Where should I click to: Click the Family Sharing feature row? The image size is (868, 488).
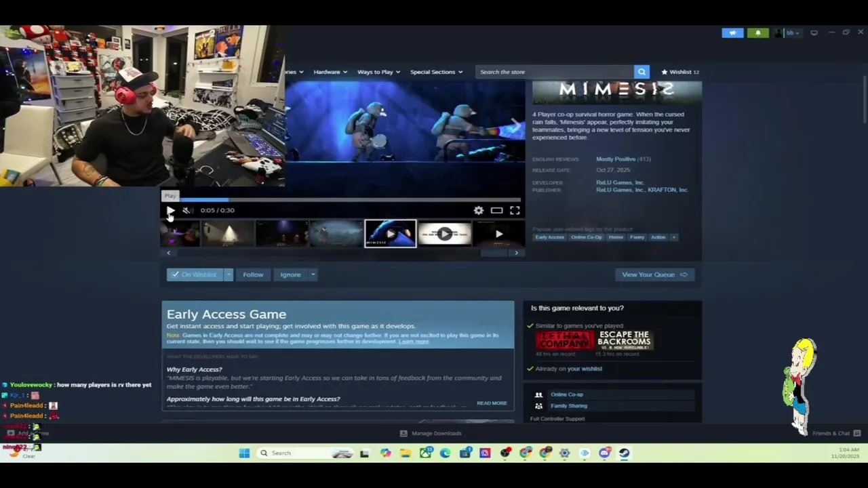click(x=613, y=406)
